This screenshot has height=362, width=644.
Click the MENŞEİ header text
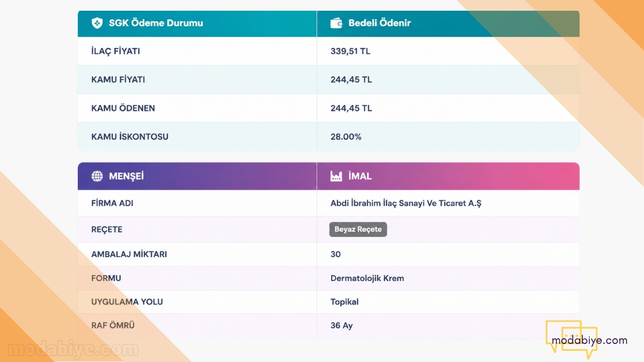(126, 176)
